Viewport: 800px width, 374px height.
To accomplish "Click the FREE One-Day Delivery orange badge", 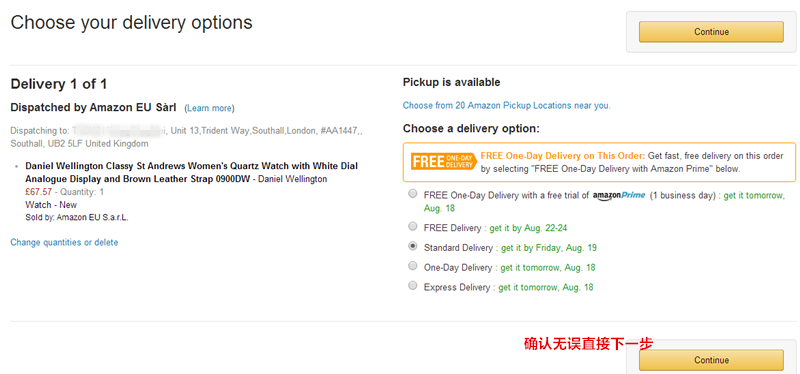I will pyautogui.click(x=444, y=162).
